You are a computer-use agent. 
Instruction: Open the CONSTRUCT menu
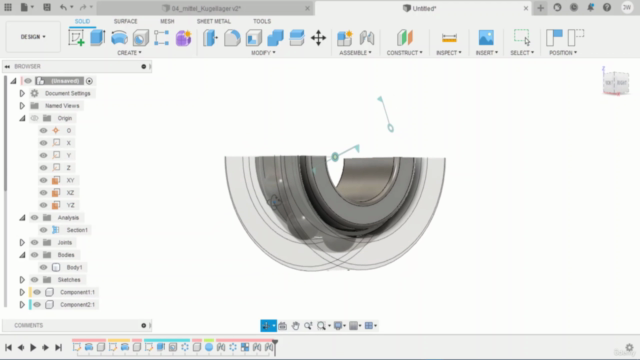pos(404,53)
